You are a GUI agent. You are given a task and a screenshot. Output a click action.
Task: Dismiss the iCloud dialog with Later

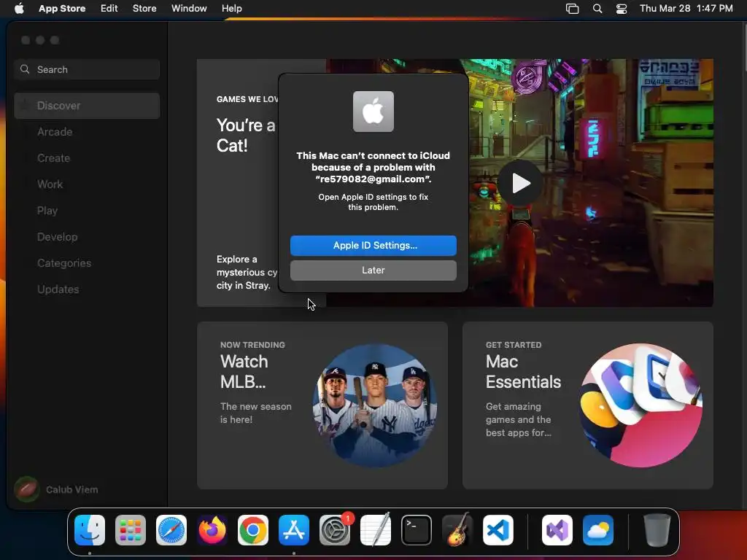tap(373, 271)
